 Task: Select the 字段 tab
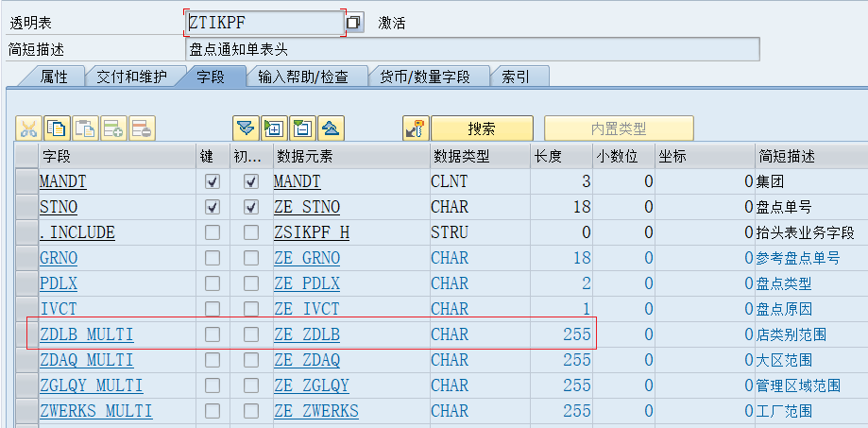click(x=211, y=77)
